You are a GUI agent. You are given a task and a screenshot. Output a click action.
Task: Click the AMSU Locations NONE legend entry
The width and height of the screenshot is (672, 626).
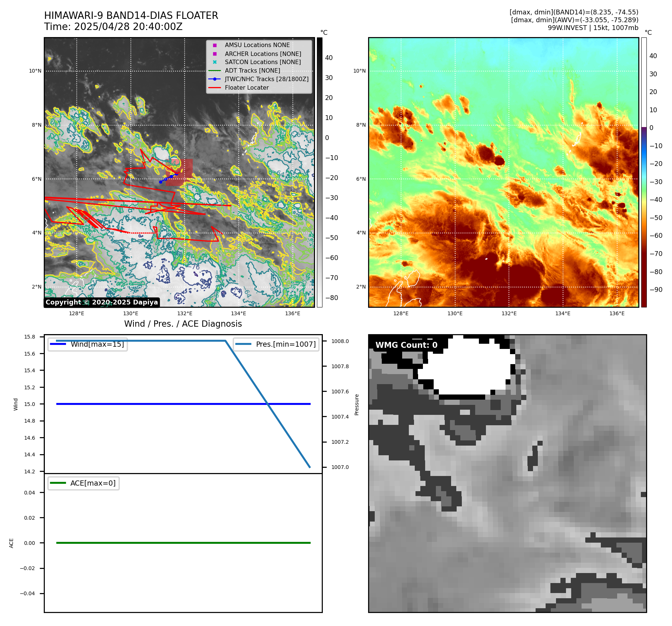(x=257, y=45)
